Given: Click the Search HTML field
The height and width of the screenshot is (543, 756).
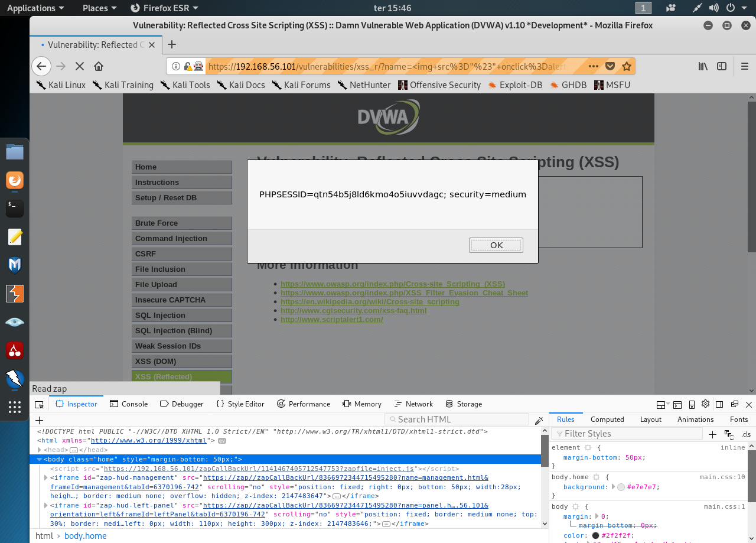Looking at the screenshot, I should 457,419.
